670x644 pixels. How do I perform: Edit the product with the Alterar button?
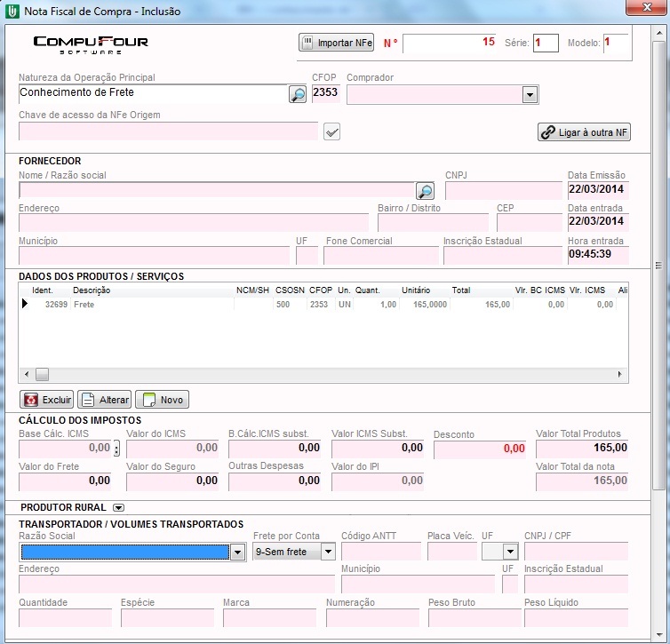[104, 400]
